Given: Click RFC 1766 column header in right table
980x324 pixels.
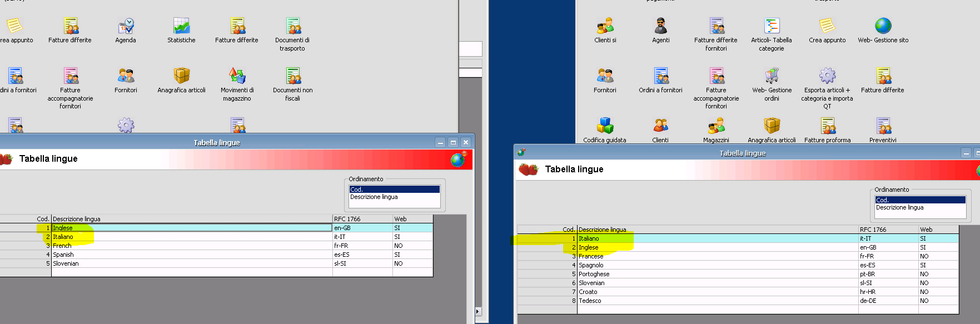Looking at the screenshot, I should 888,230.
